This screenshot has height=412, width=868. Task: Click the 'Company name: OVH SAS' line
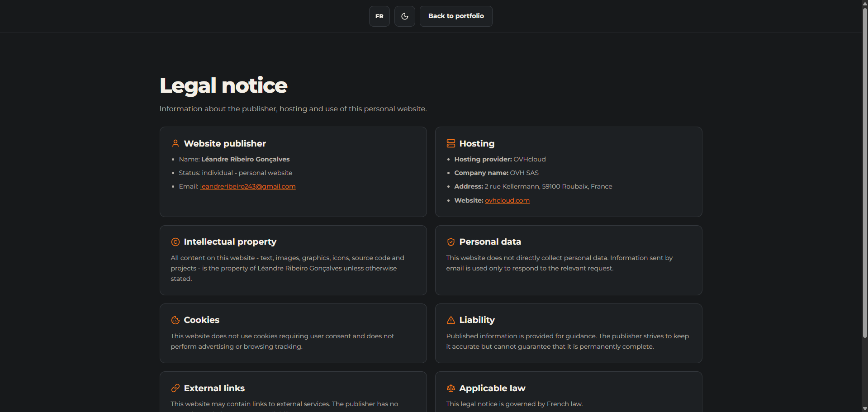coord(496,173)
